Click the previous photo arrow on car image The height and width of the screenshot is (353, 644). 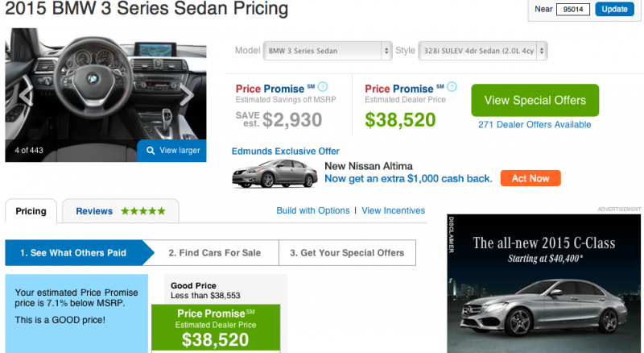[26, 95]
